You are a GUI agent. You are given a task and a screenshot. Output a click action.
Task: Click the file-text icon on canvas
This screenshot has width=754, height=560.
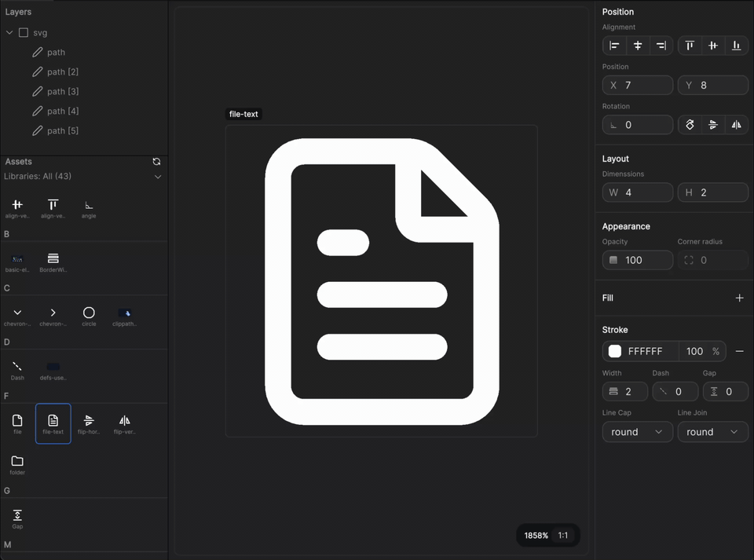(382, 282)
